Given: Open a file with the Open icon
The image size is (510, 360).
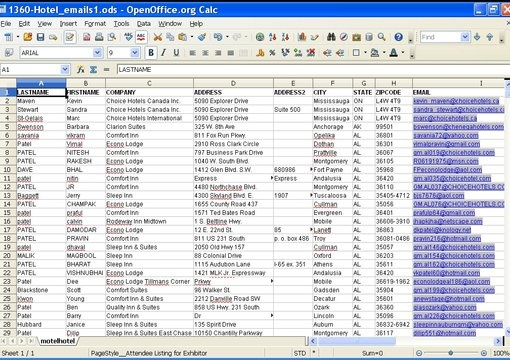Looking at the screenshot, I should coord(28,37).
